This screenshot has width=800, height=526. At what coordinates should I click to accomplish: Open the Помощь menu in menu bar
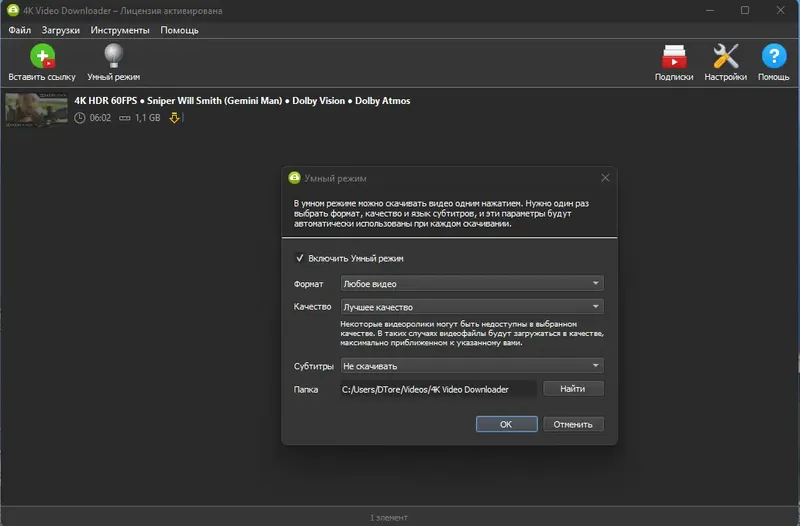(x=179, y=30)
